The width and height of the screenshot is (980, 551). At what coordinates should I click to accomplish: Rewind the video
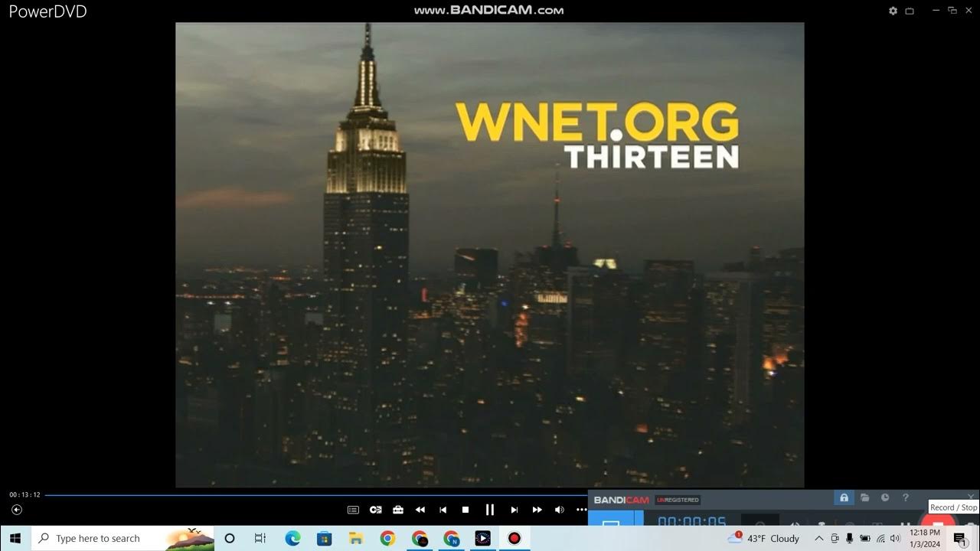(x=420, y=510)
